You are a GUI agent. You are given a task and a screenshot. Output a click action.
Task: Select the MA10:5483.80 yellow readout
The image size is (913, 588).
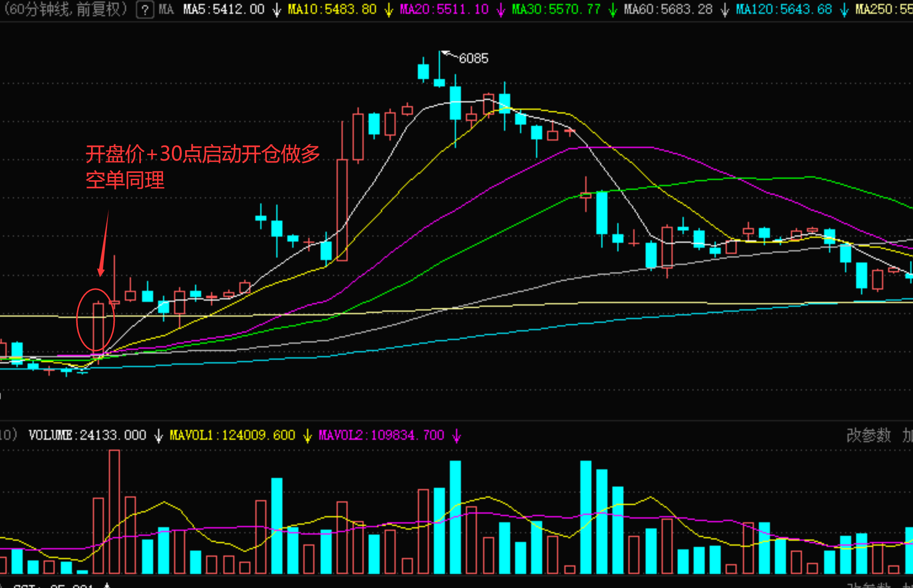332,9
